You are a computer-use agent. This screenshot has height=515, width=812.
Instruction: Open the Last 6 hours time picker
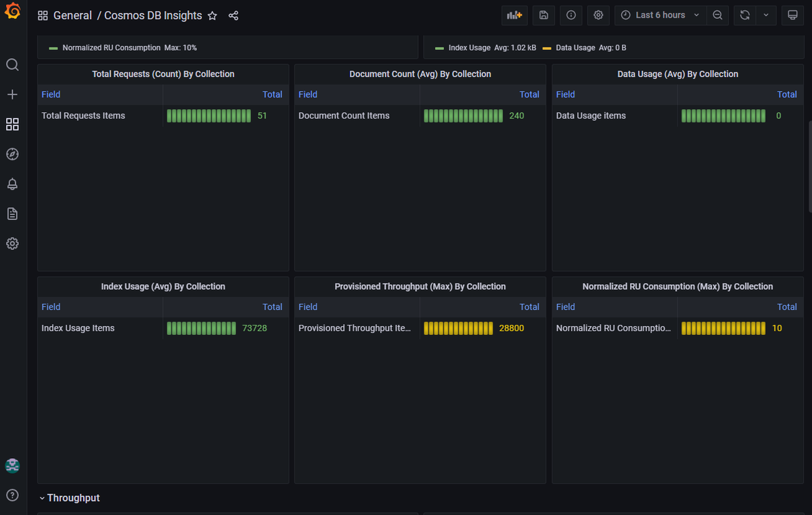[660, 15]
